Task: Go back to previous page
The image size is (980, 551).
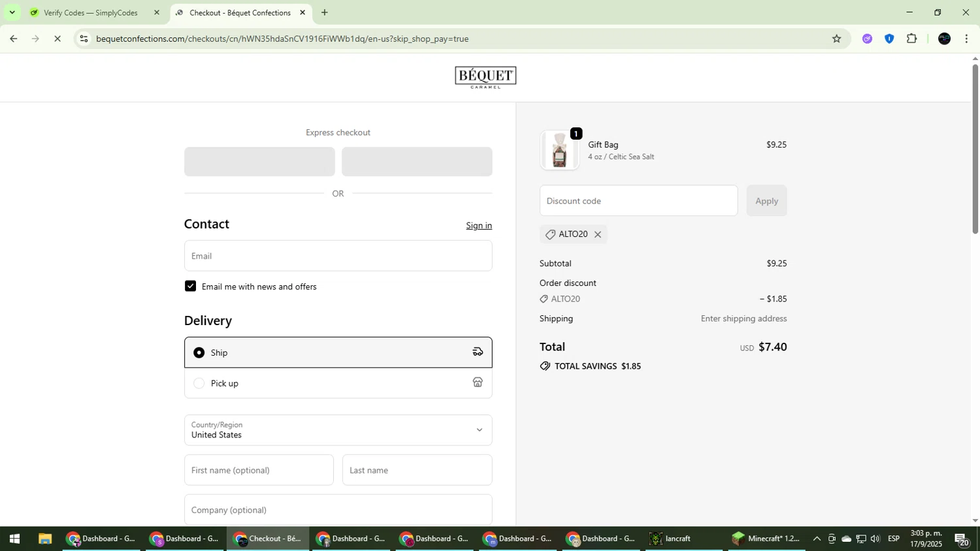Action: coord(13,39)
